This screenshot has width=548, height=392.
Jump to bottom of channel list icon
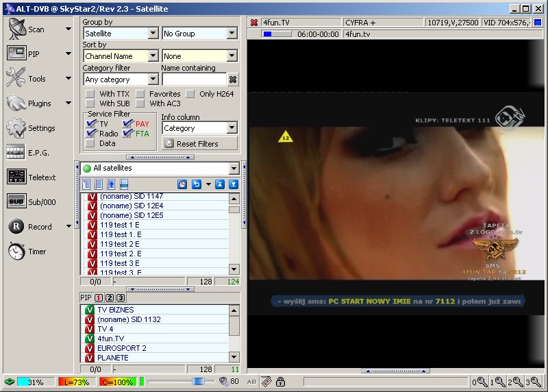tap(234, 184)
